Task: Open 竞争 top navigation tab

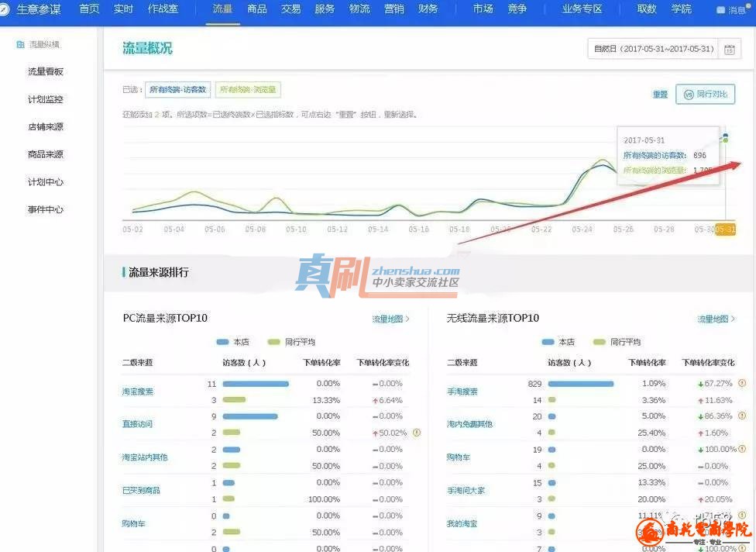Action: tap(517, 9)
